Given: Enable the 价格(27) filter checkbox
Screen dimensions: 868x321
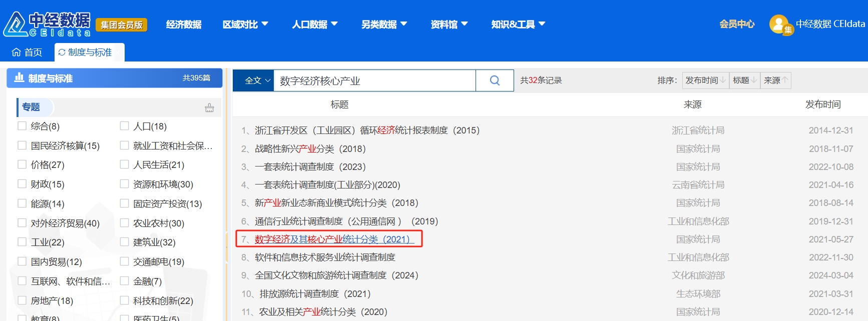Looking at the screenshot, I should (x=22, y=164).
